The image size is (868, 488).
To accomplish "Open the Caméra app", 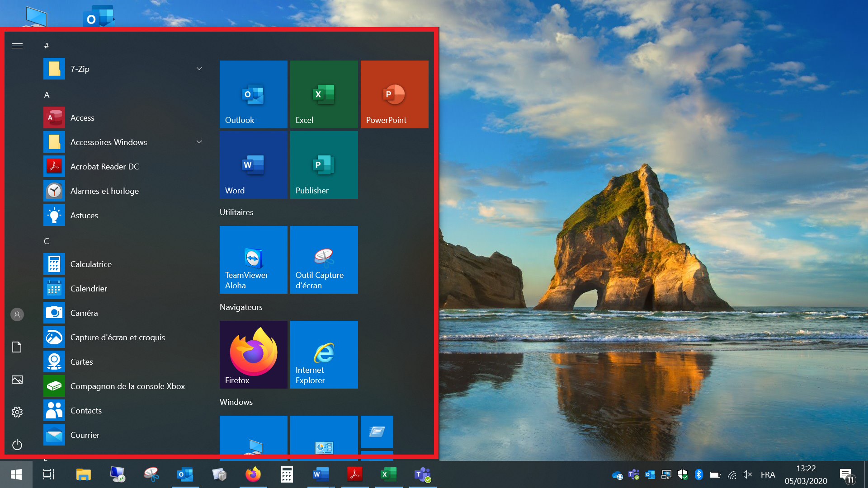I will point(124,313).
